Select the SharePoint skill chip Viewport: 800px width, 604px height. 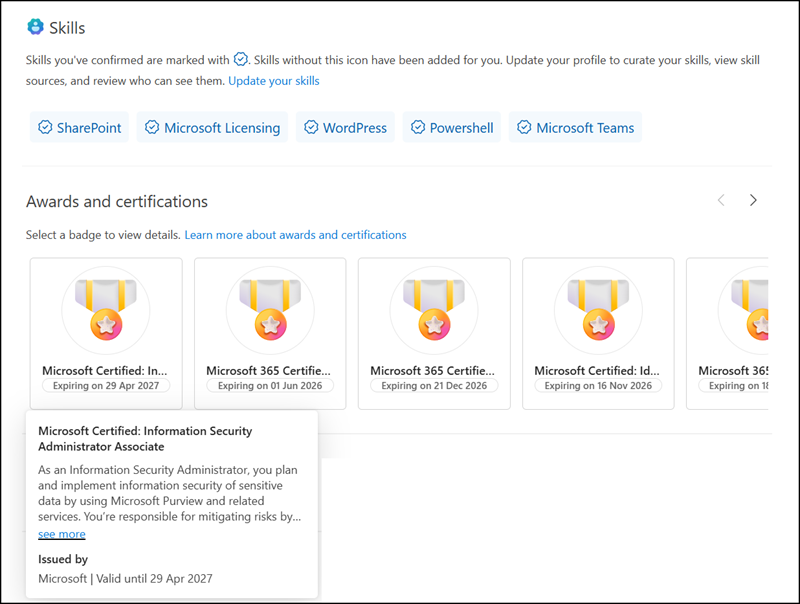(79, 127)
